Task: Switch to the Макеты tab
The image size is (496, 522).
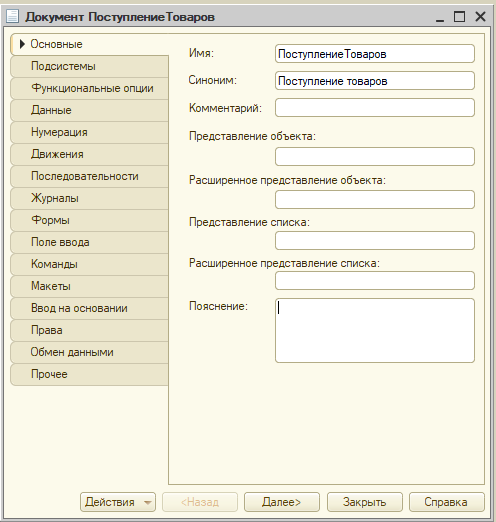Action: coord(89,286)
